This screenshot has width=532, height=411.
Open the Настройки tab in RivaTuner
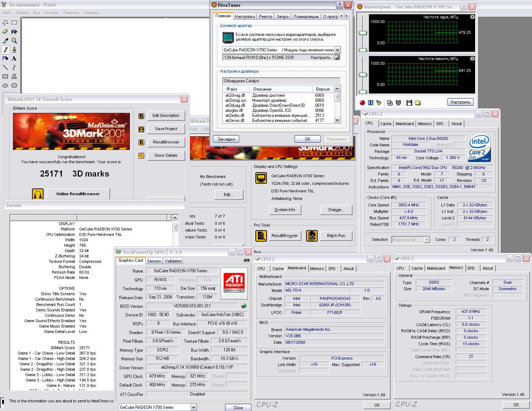pyautogui.click(x=245, y=17)
